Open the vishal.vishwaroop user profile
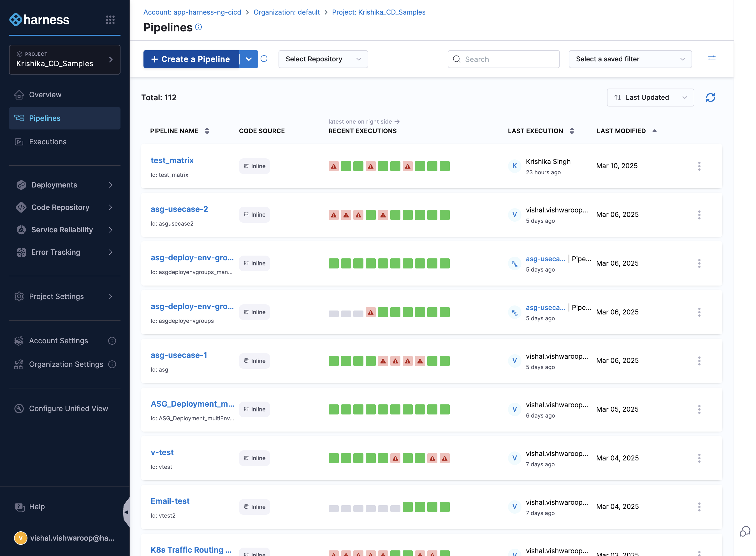The image size is (756, 556). (65, 538)
